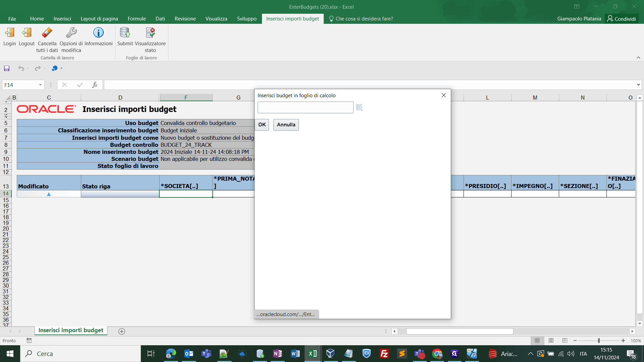
Task: Click the Undo arrow icon
Action: coord(21,68)
